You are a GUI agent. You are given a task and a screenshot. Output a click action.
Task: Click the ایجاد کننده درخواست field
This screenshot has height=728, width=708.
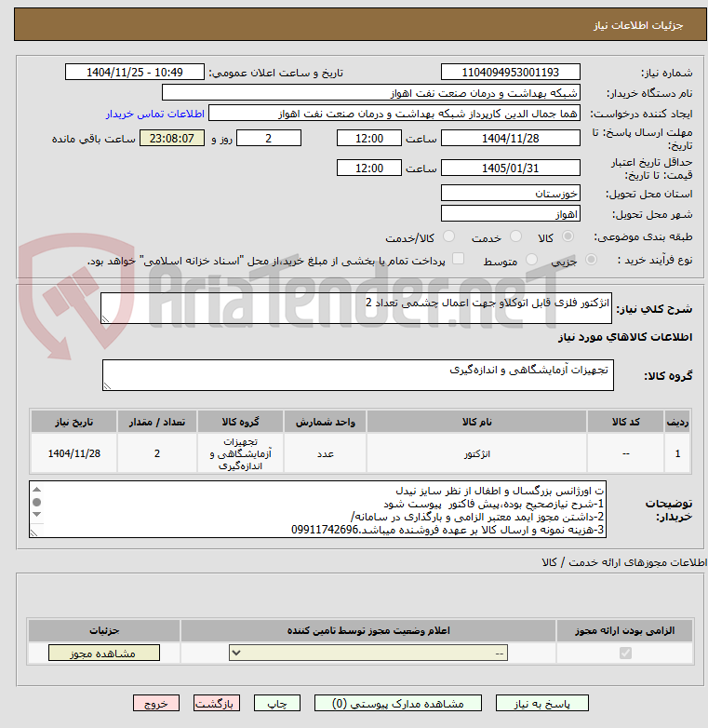point(394,114)
